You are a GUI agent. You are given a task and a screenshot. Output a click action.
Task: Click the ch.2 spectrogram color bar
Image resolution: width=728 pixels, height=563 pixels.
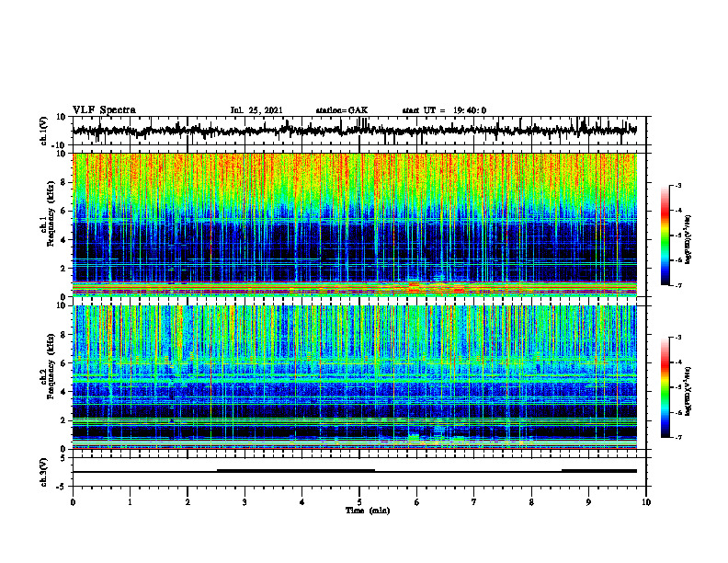[665, 387]
